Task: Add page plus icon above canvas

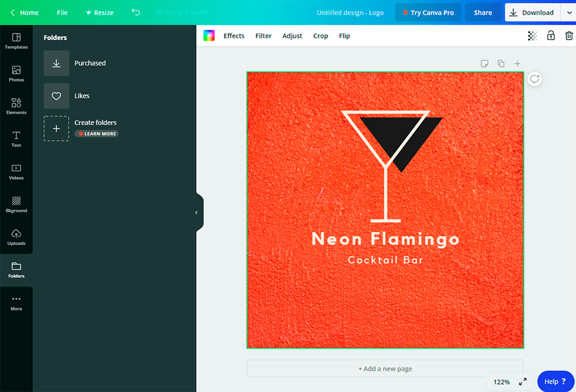Action: pos(517,64)
